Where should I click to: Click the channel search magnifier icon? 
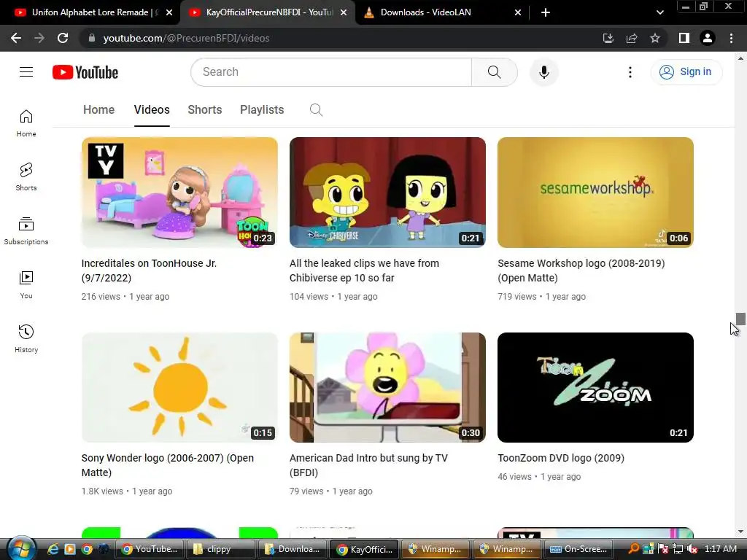(x=316, y=110)
